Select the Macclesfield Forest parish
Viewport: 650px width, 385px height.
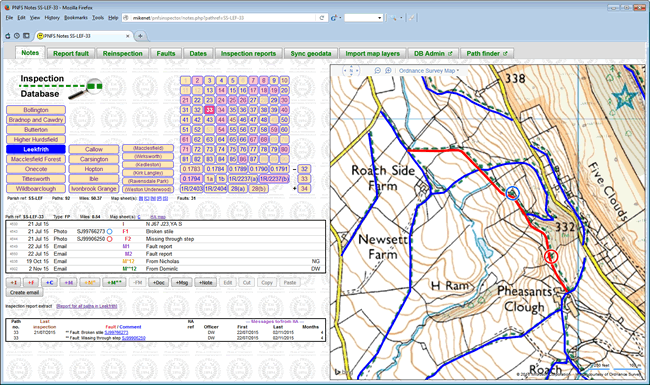tap(36, 159)
